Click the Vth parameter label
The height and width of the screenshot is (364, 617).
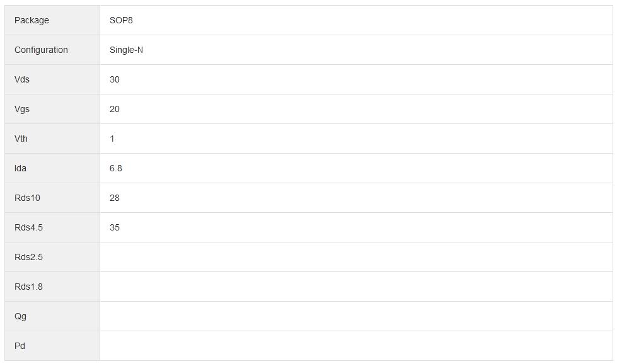[x=21, y=139]
